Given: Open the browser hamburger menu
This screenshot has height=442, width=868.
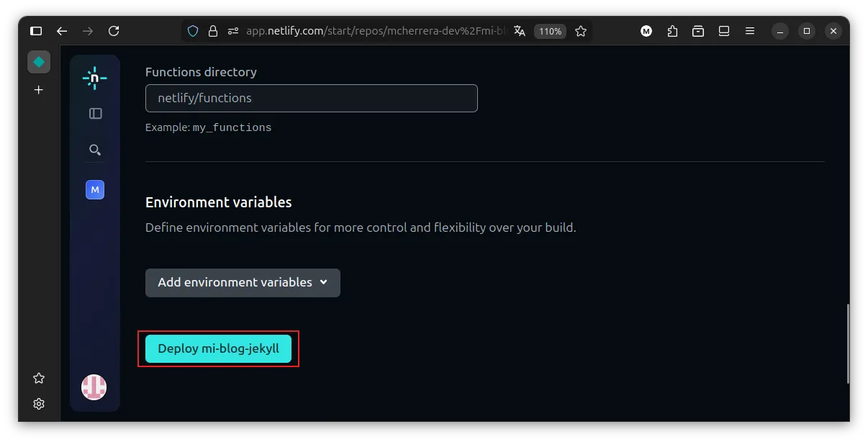Looking at the screenshot, I should click(750, 31).
